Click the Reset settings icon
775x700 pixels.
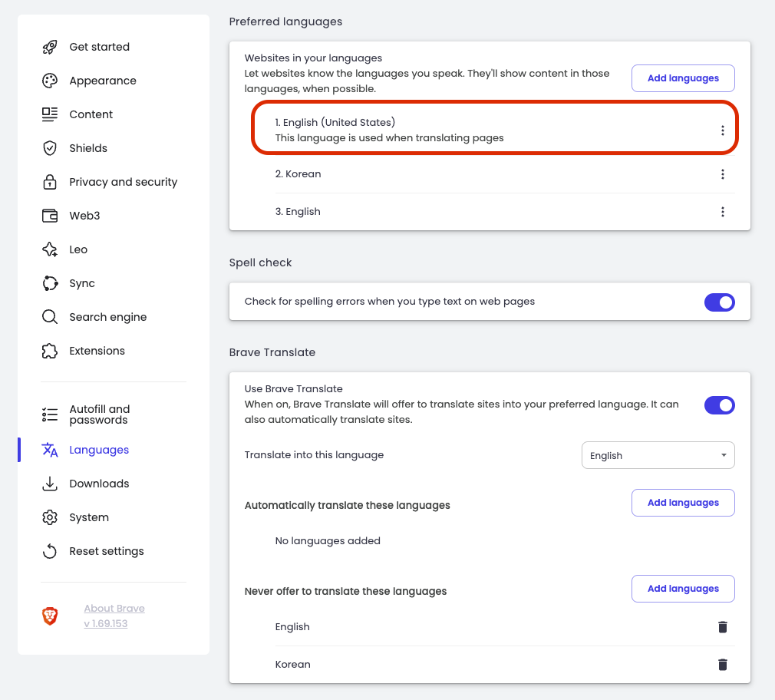pyautogui.click(x=50, y=551)
